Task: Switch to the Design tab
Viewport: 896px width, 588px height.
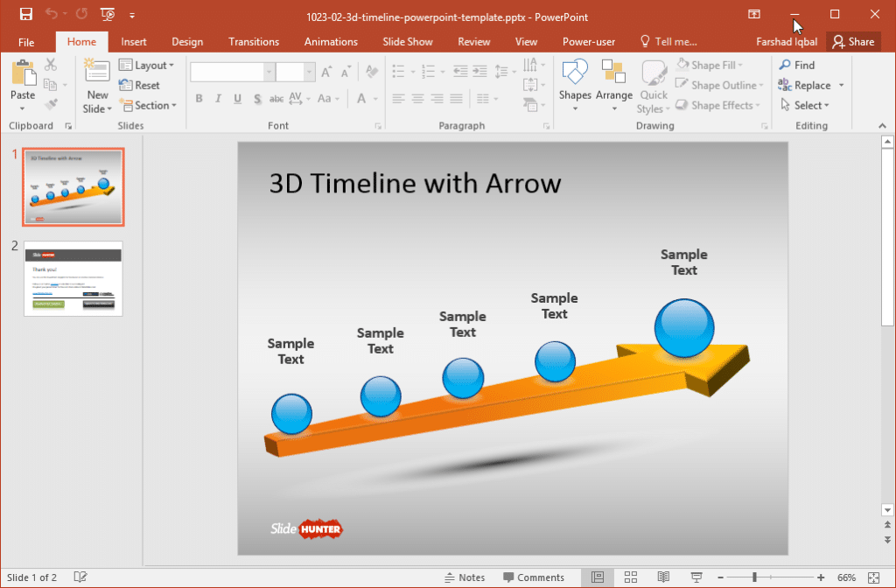Action: click(x=187, y=41)
